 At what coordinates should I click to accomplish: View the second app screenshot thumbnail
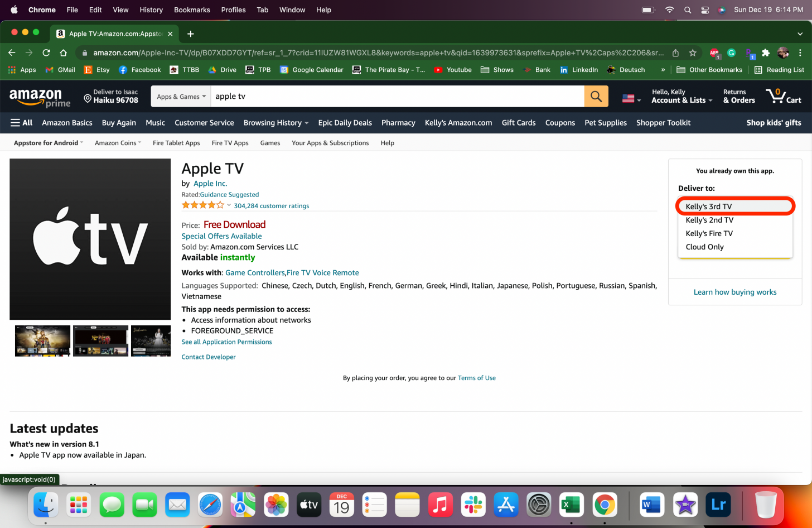[x=101, y=340]
